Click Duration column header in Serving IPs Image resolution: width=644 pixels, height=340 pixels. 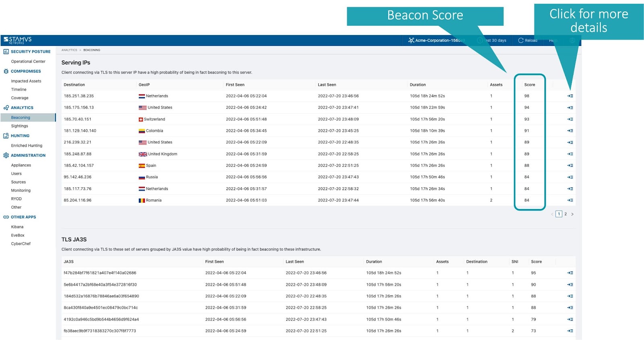click(x=418, y=85)
